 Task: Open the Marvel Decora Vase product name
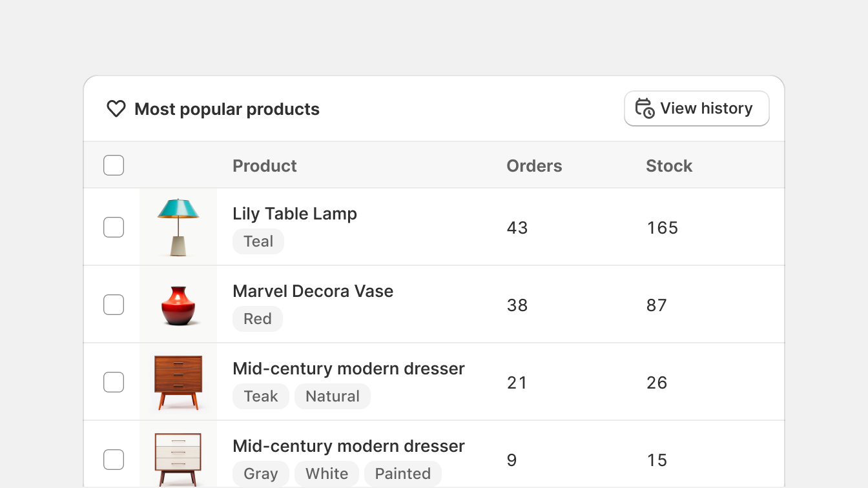(x=313, y=291)
